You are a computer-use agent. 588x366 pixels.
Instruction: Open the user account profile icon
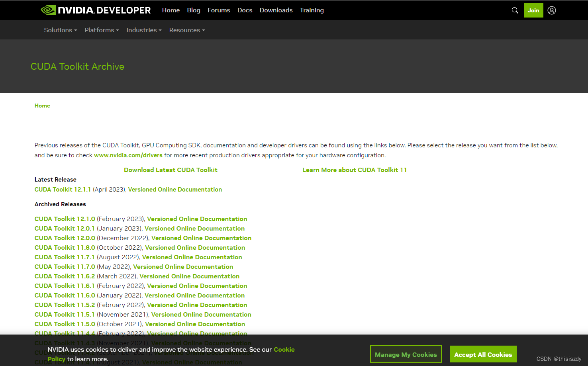point(551,10)
